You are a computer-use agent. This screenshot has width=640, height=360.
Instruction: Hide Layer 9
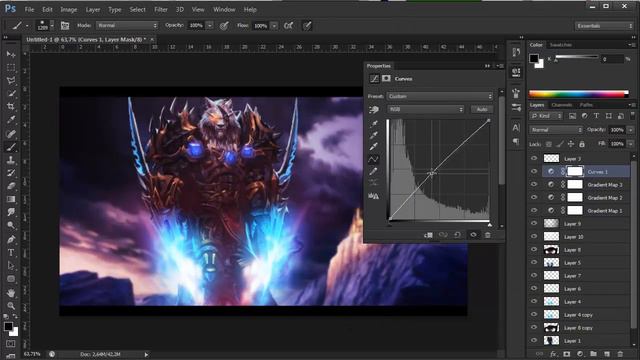(x=534, y=224)
